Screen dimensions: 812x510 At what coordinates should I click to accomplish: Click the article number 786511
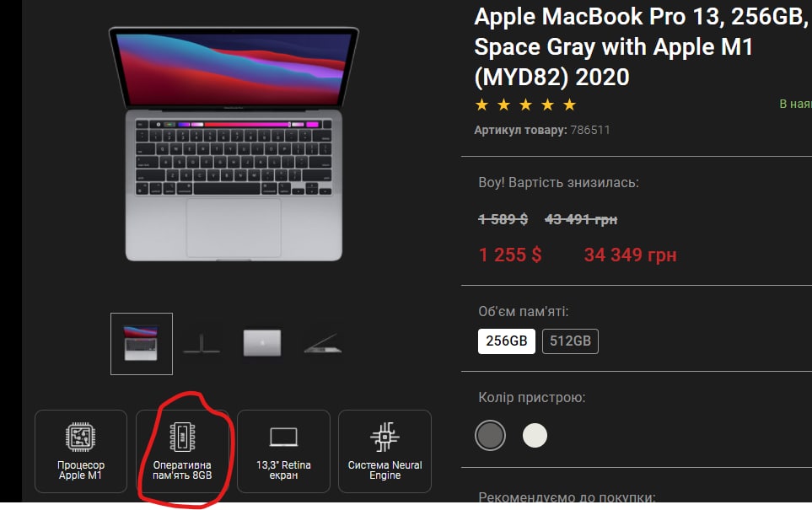(590, 130)
